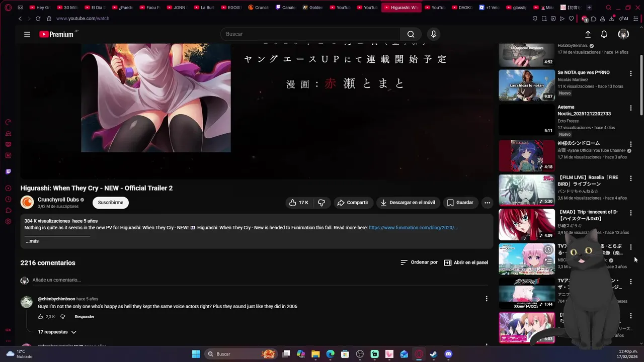Open Roselia FIRE BIRD video thumbnail
The image size is (644, 362).
coord(527,190)
